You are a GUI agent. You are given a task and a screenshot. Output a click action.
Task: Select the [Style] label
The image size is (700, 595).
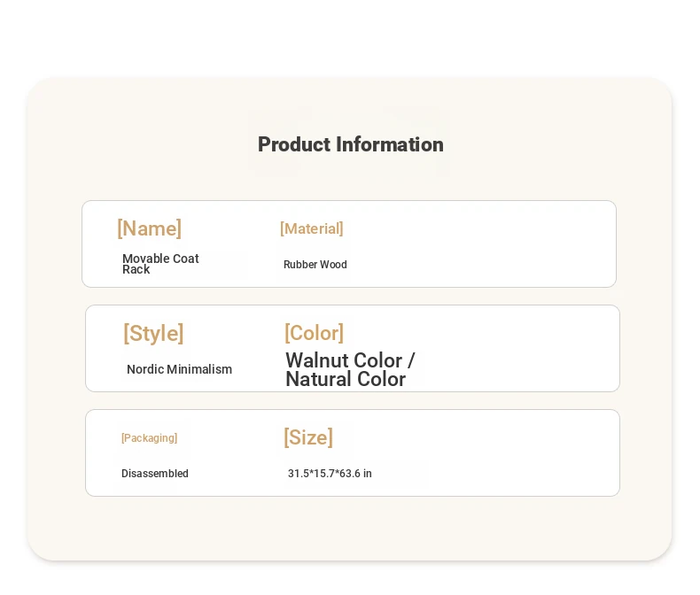coord(153,333)
